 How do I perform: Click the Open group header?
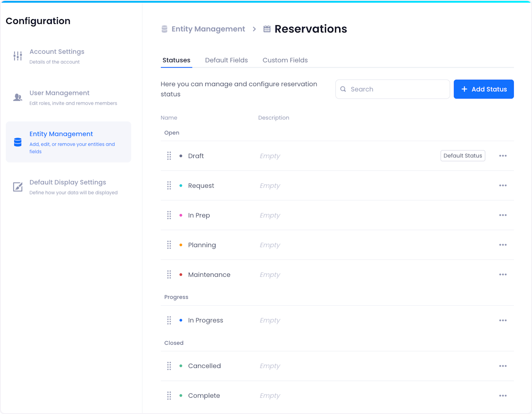coord(172,133)
